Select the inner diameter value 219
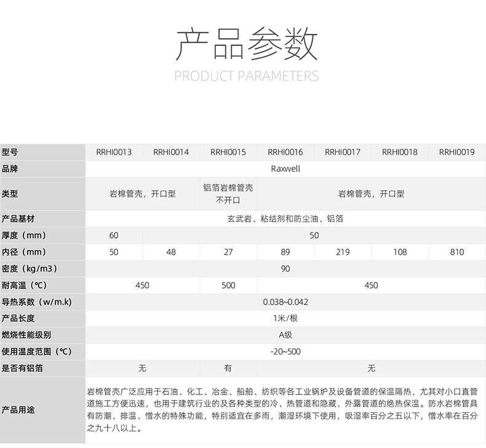Screen dimensions: 486x448 click(343, 252)
